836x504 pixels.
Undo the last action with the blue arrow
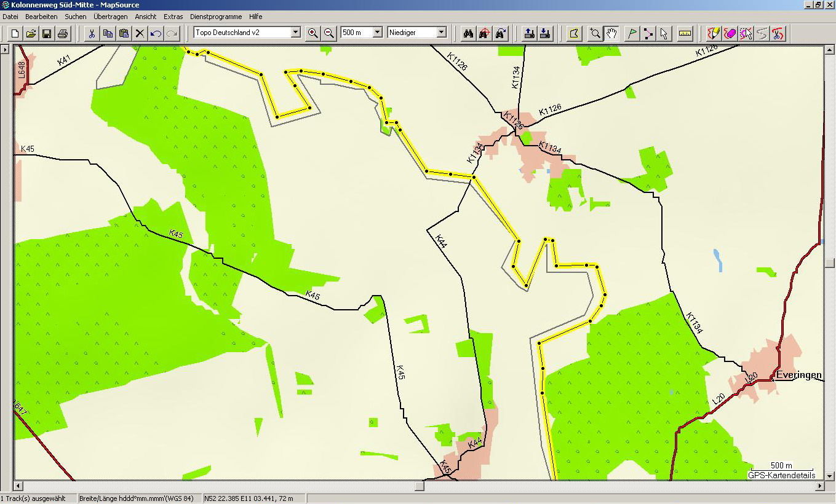(x=156, y=33)
